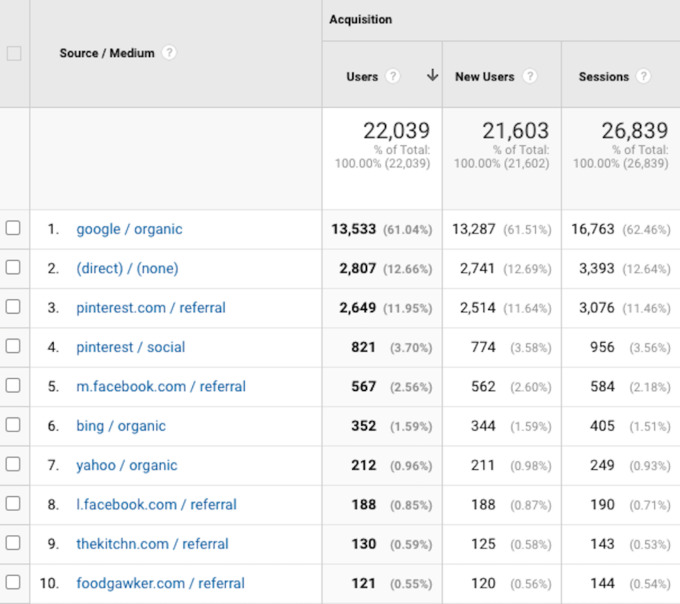Select pinterest.com new users value 2,514
The height and width of the screenshot is (604, 680).
pyautogui.click(x=477, y=308)
